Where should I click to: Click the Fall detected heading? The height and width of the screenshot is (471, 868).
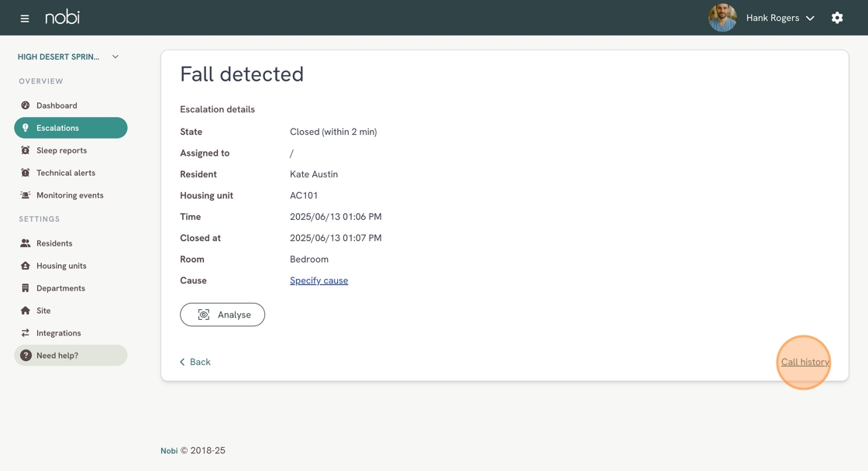[242, 74]
